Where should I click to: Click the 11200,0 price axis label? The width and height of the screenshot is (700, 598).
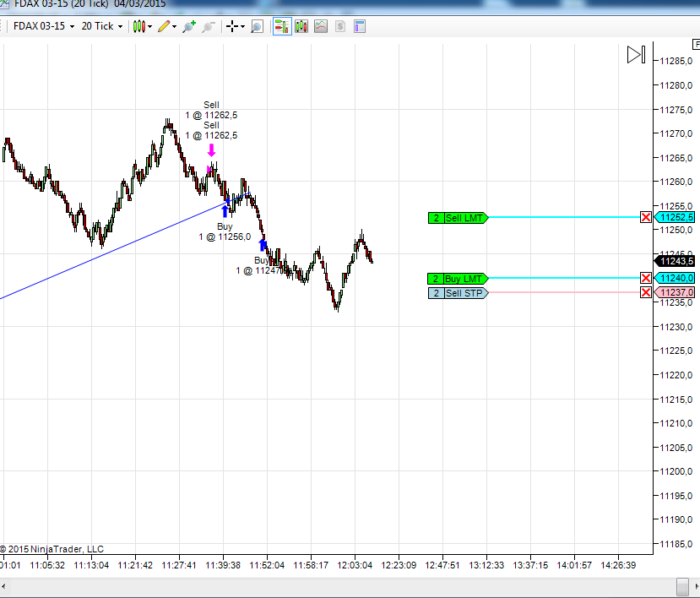pos(676,471)
